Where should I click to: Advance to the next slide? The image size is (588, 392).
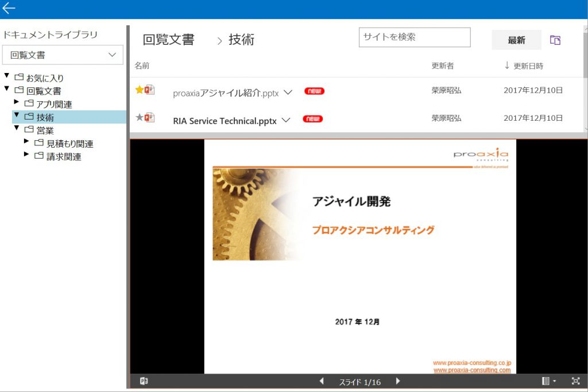tap(398, 381)
